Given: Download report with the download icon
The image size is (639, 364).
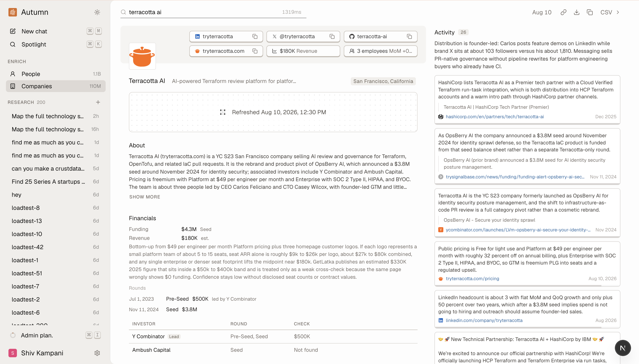Looking at the screenshot, I should click(576, 12).
